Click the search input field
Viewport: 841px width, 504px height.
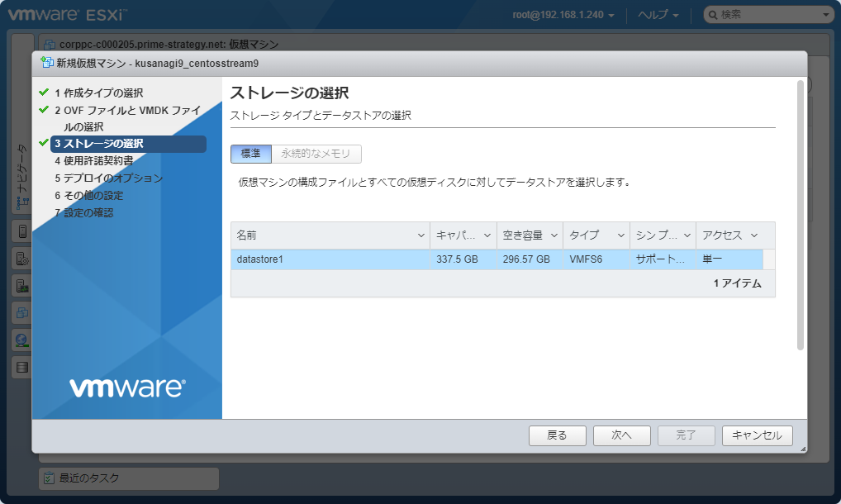click(770, 15)
